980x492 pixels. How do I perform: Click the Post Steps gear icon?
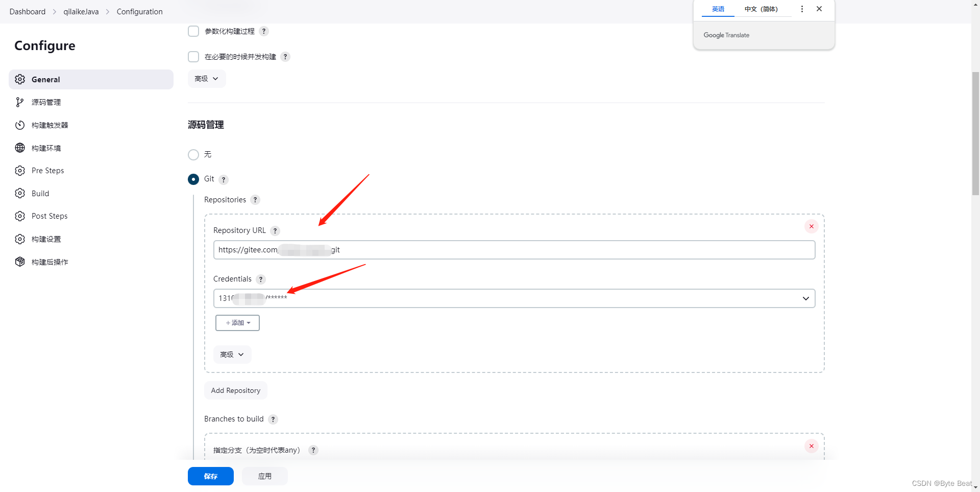tap(20, 216)
